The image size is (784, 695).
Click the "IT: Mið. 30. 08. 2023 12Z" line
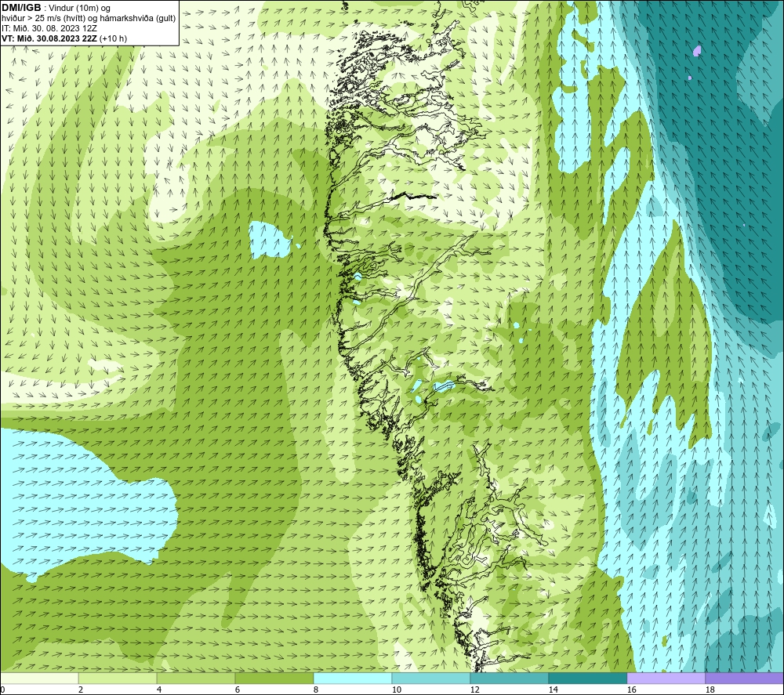tap(49, 28)
